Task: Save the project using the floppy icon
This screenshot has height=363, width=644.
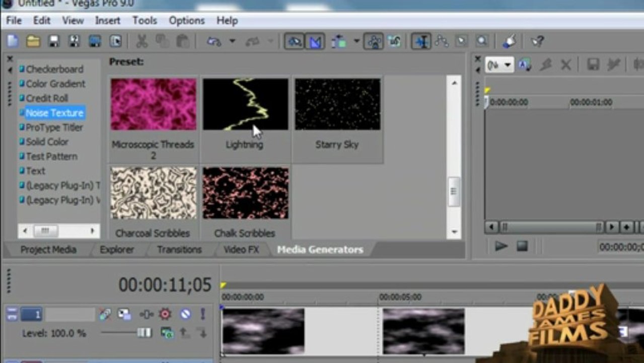Action: (x=54, y=41)
